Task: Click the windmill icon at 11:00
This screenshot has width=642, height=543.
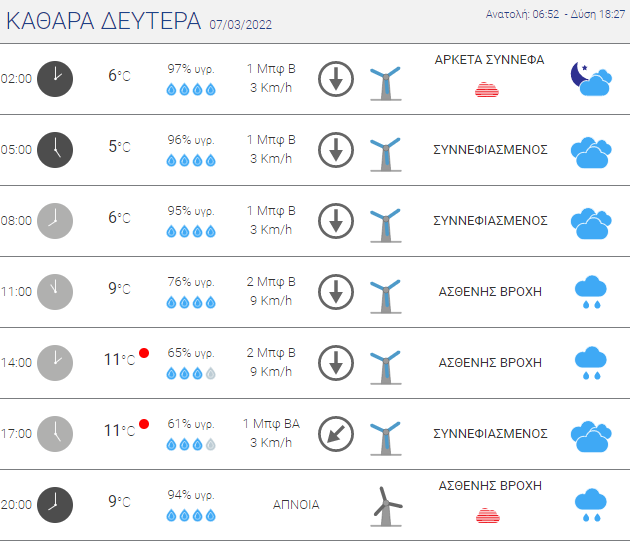Action: tap(386, 296)
